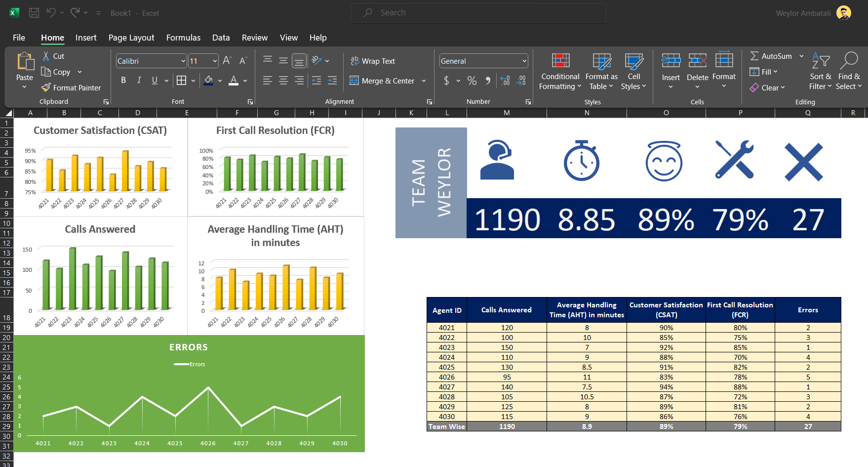Click the Copy command
Screen dimensions: 868x467
tap(56, 72)
